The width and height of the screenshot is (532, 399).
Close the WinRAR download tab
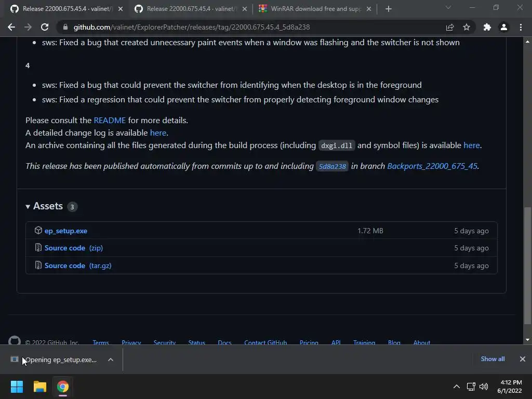[369, 9]
